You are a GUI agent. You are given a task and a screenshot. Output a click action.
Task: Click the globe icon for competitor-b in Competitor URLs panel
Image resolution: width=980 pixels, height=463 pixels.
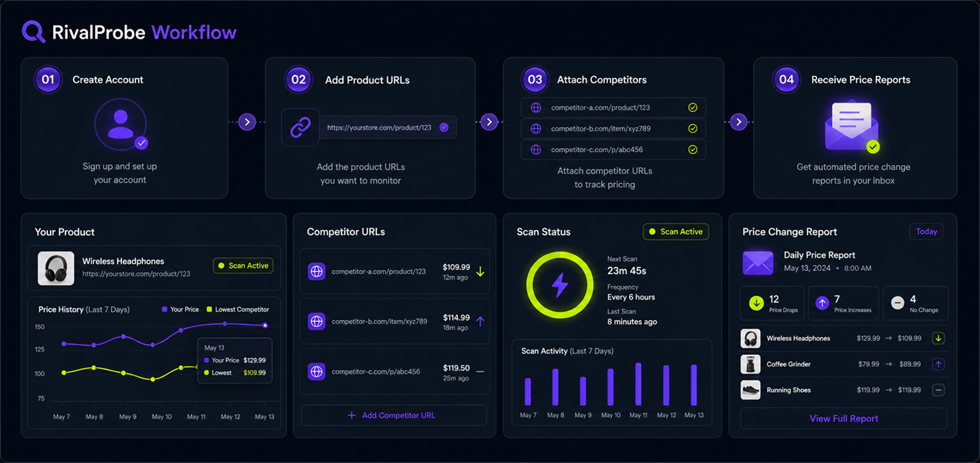tap(316, 321)
